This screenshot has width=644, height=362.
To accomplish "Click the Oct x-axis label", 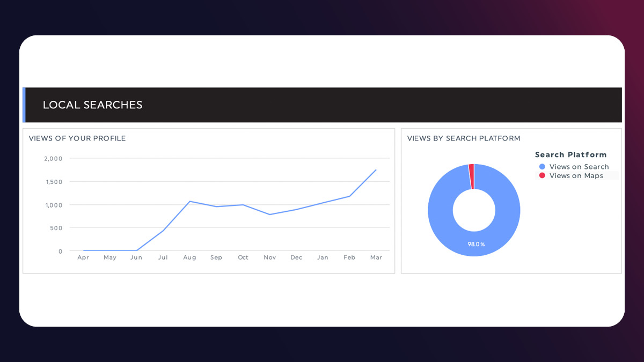I will pyautogui.click(x=243, y=257).
